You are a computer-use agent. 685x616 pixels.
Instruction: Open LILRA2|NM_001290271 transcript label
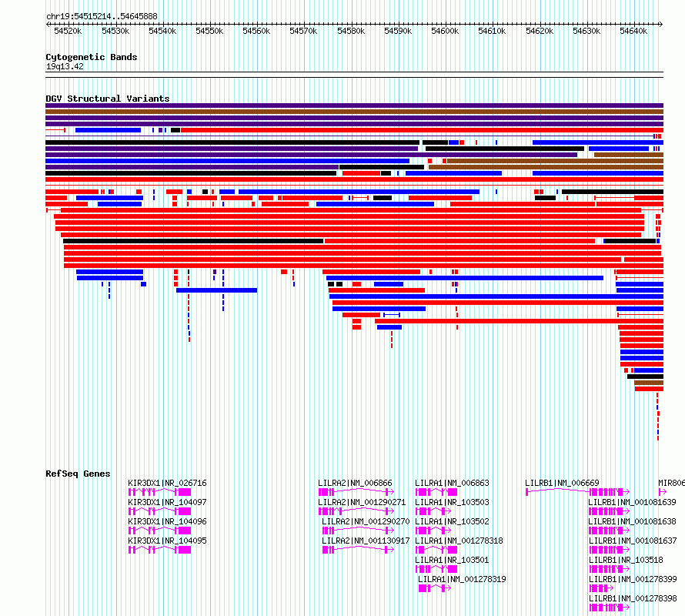coord(362,502)
